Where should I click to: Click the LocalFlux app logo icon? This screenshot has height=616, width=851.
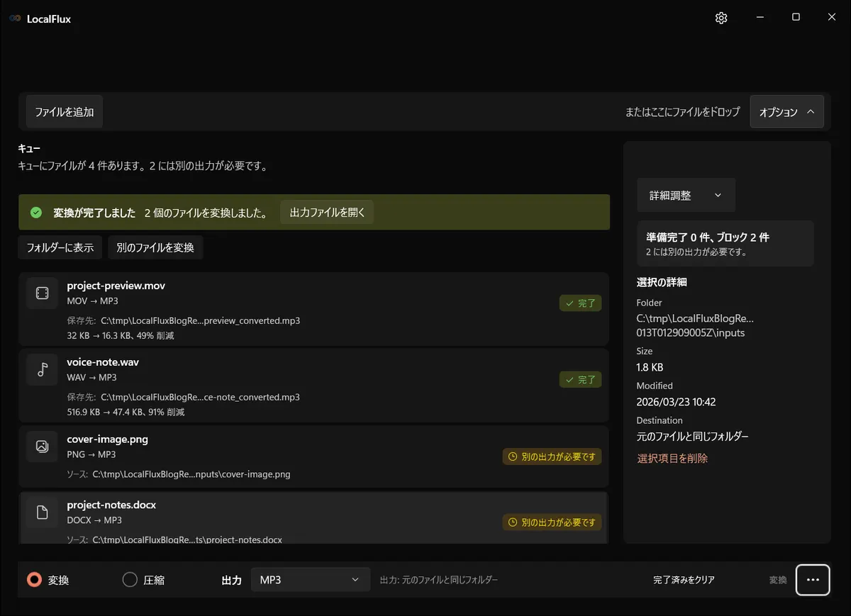click(15, 19)
